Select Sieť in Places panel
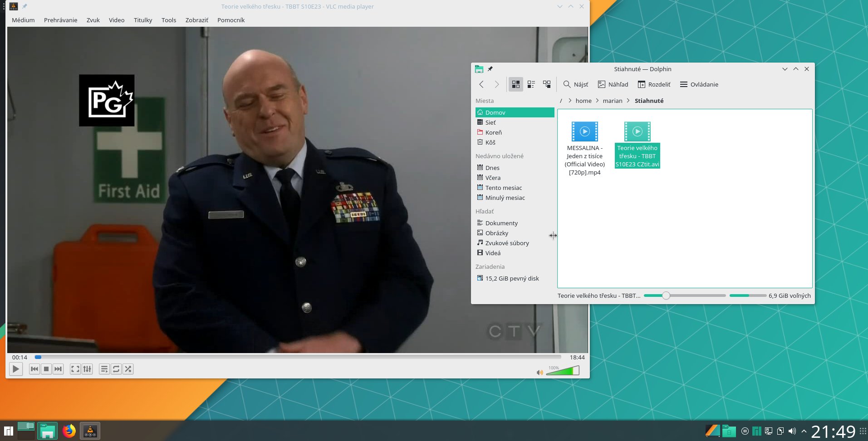The image size is (868, 441). [515, 122]
